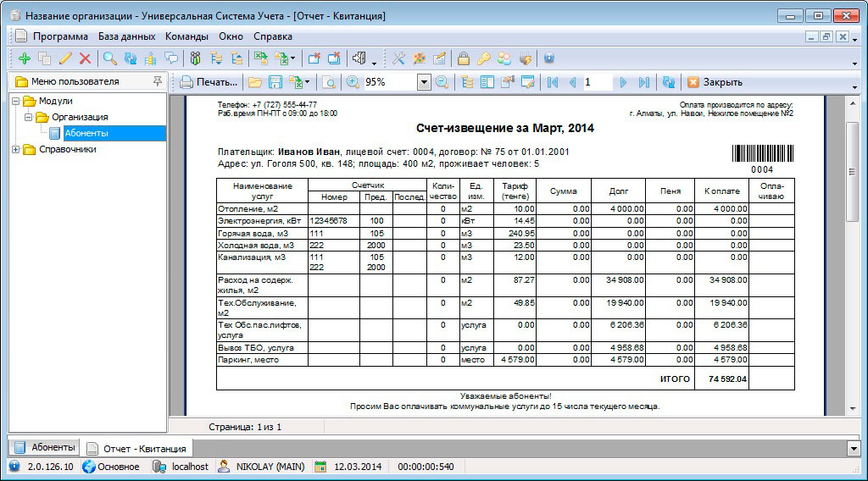This screenshot has height=481, width=868.
Task: Zoom out with the minus magnifier icon
Action: [x=442, y=82]
